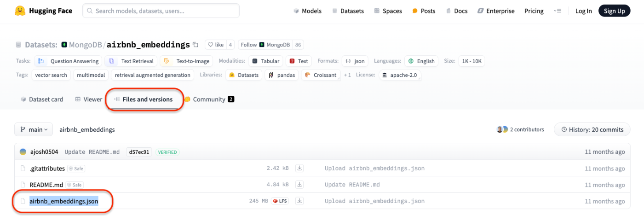Switch to the Viewer tab
This screenshot has width=644, height=221.
[x=89, y=99]
